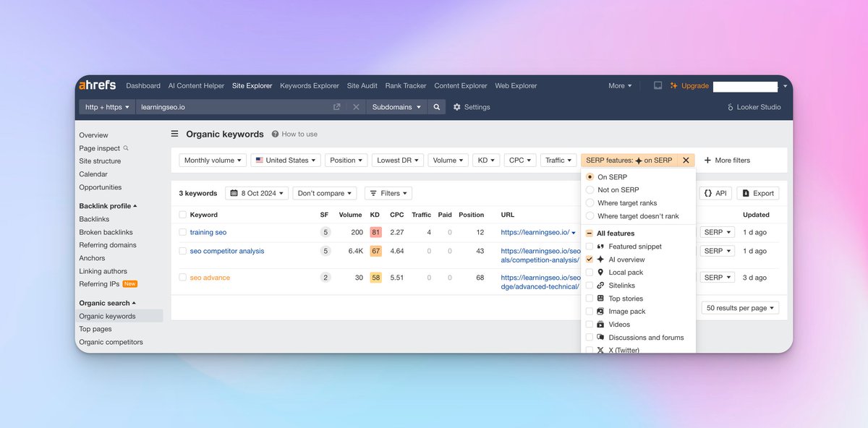This screenshot has height=428, width=868.
Task: Click the API button
Action: click(715, 193)
